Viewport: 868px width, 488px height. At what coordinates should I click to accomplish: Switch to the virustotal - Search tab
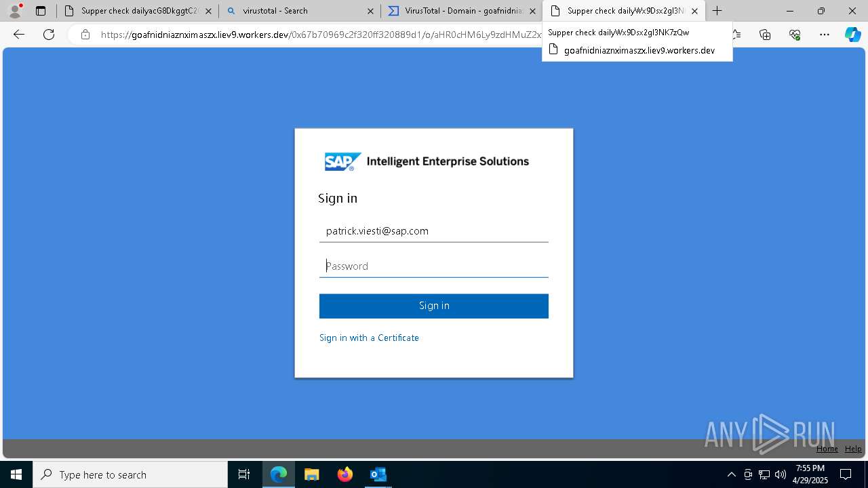(x=300, y=11)
